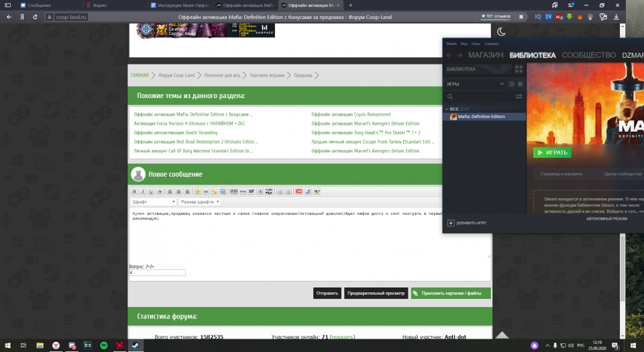Open the Offline activation Crysis Remastered link
The height and width of the screenshot is (352, 644).
tap(351, 114)
